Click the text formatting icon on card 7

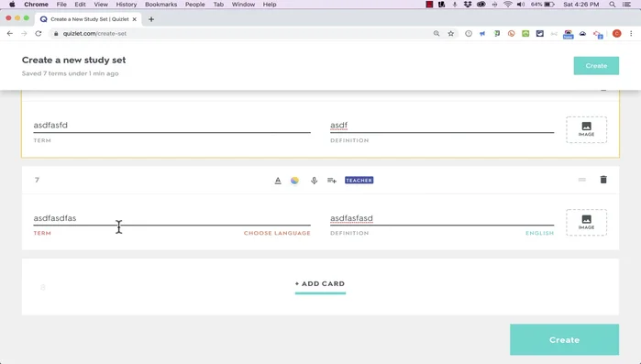pos(278,180)
